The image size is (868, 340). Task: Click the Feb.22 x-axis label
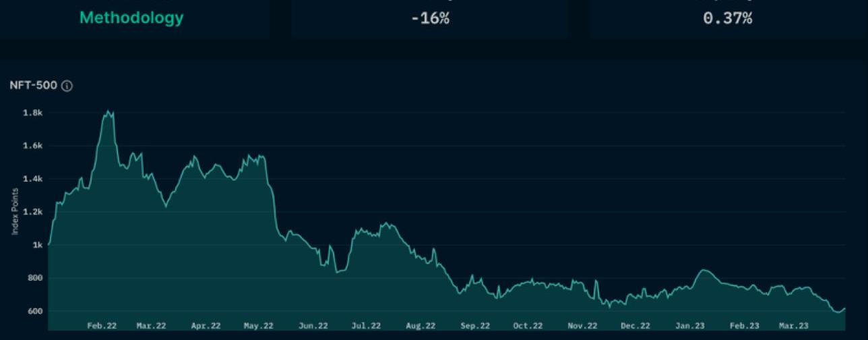click(102, 326)
